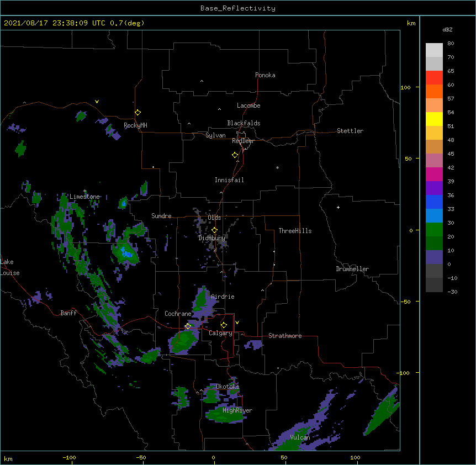Click the Vulcan label

tap(300, 437)
